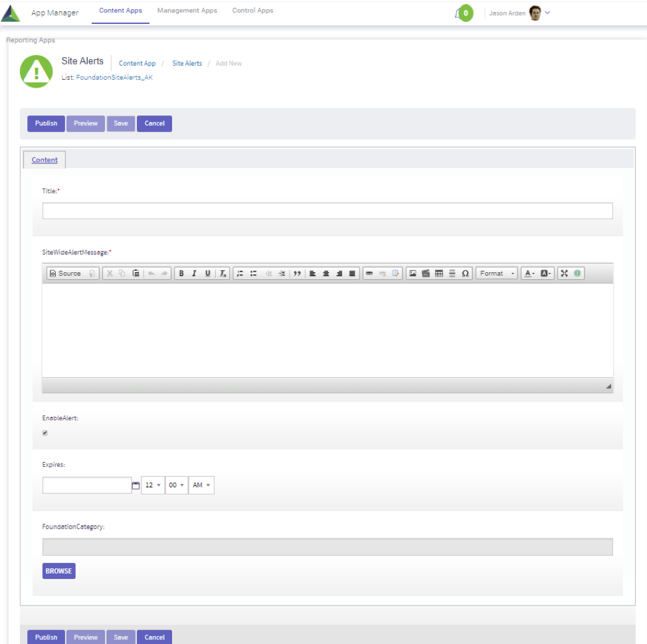The height and width of the screenshot is (644, 647).
Task: Apply italic formatting in the editor
Action: [x=194, y=274]
